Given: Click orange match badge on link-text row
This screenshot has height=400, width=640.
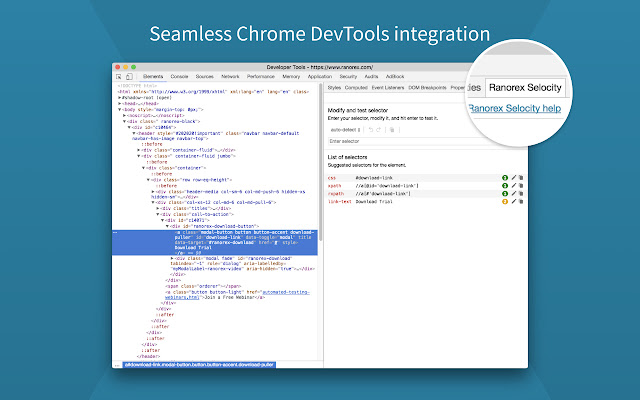Looking at the screenshot, I should [x=505, y=203].
